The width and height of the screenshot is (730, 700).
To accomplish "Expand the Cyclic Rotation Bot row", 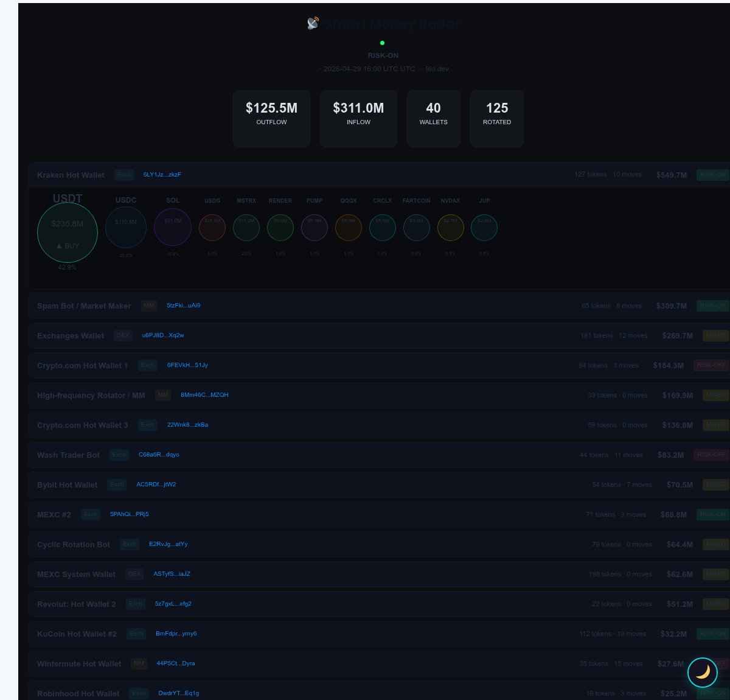I will click(378, 544).
